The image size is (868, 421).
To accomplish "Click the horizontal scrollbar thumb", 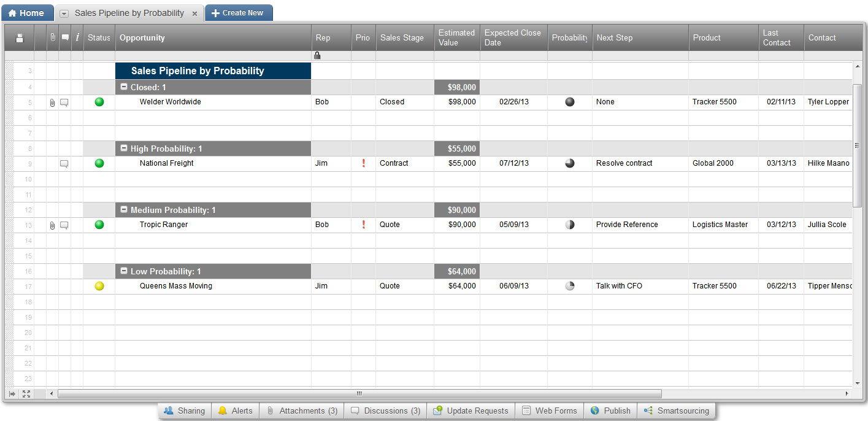I will [359, 393].
